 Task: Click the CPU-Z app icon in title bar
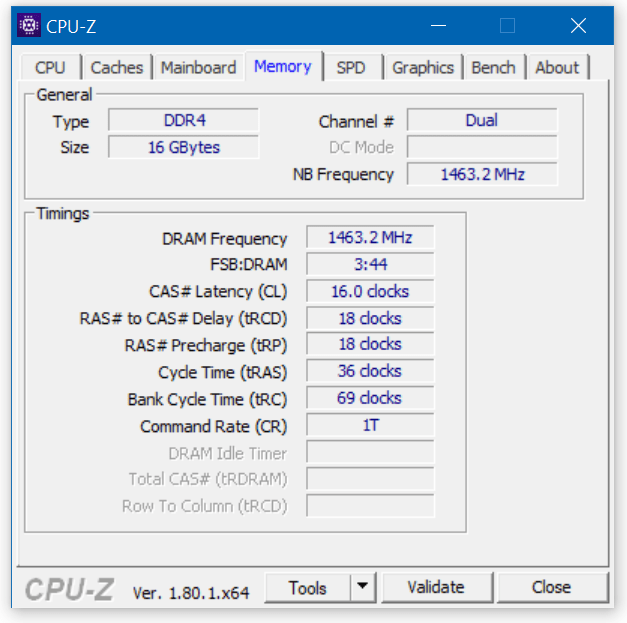29,26
